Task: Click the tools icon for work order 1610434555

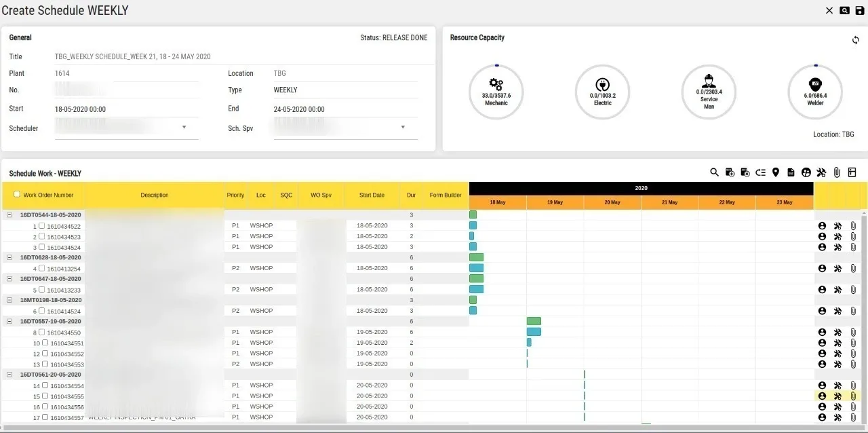Action: [x=837, y=396]
